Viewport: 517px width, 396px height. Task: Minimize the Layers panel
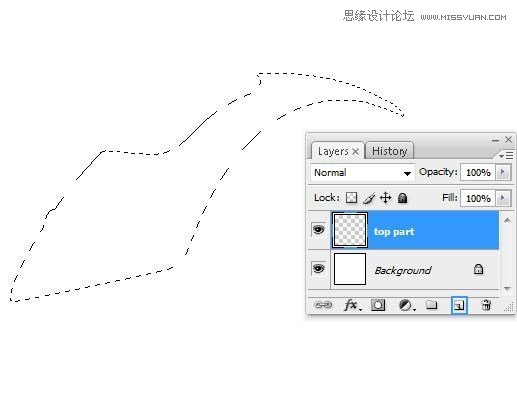click(495, 140)
